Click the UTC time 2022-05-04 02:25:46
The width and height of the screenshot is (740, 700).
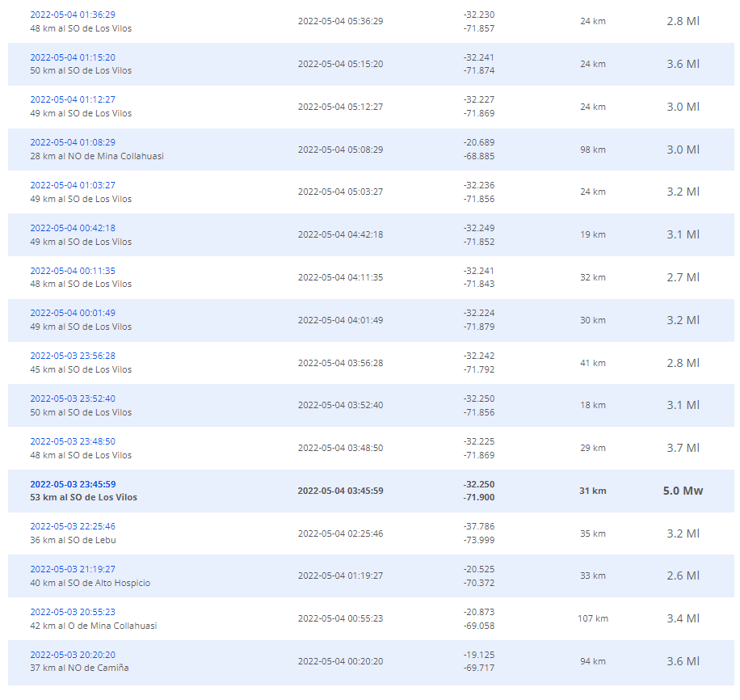click(x=340, y=533)
